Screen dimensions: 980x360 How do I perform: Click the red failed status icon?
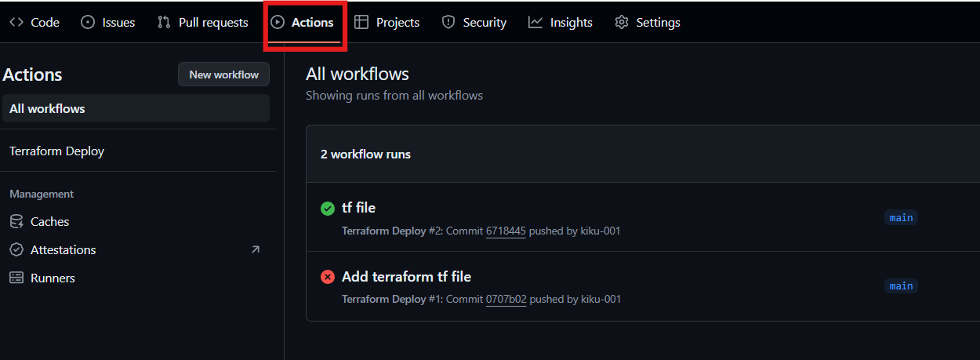coord(328,277)
